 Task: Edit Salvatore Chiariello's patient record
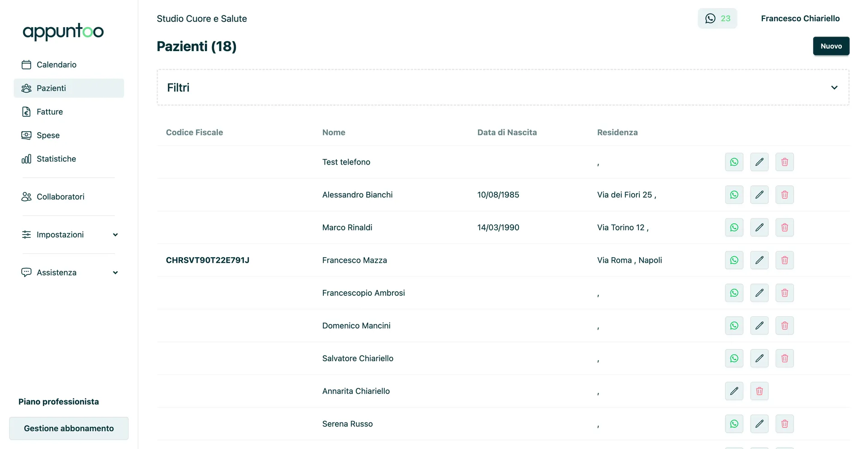pos(759,359)
